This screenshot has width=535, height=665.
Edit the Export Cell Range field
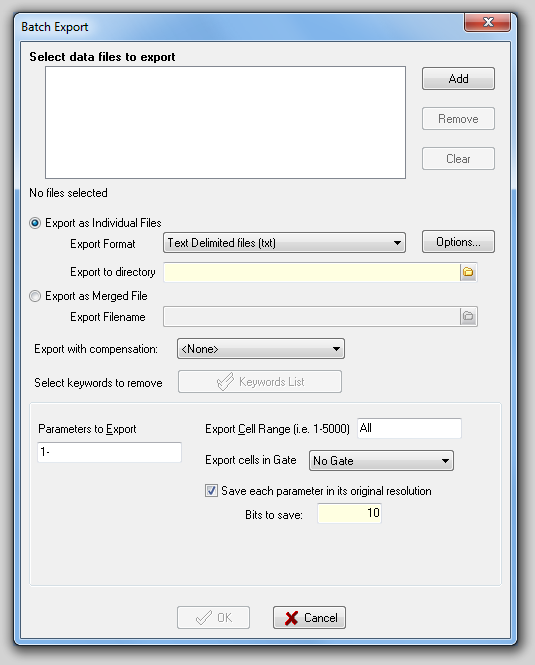pos(409,428)
